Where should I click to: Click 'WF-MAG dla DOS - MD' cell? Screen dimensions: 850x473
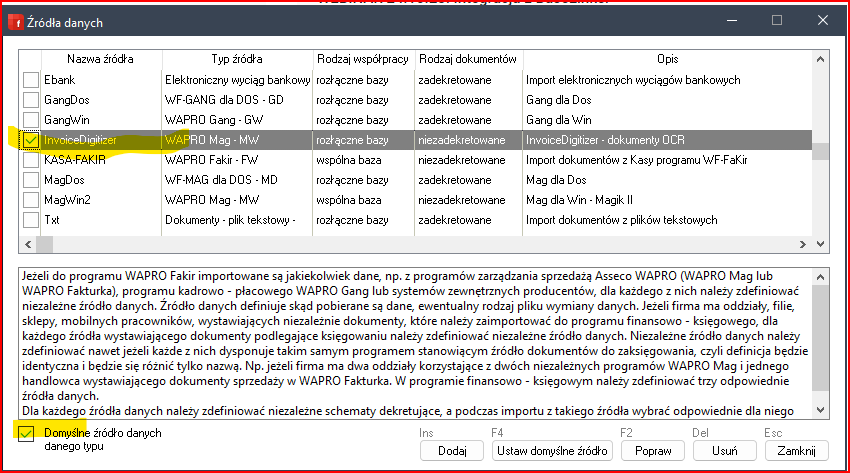click(x=221, y=180)
